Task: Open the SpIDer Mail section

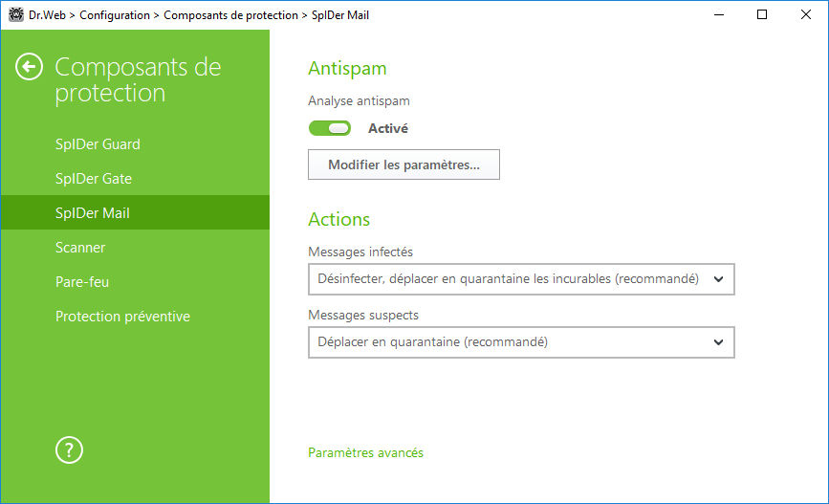Action: point(93,212)
